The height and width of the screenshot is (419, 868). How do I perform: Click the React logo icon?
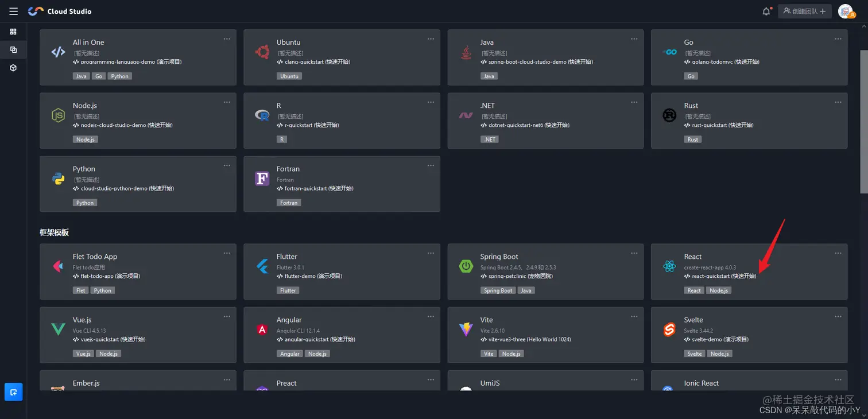669,266
